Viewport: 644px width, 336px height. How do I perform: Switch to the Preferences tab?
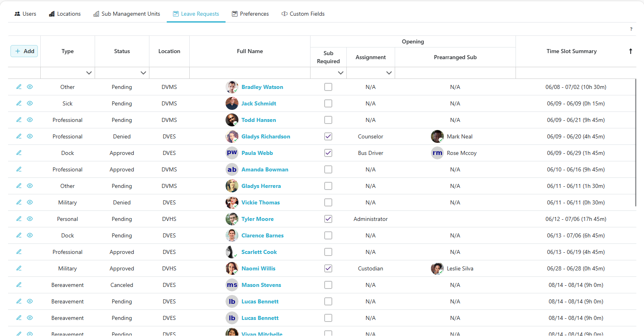pos(250,14)
